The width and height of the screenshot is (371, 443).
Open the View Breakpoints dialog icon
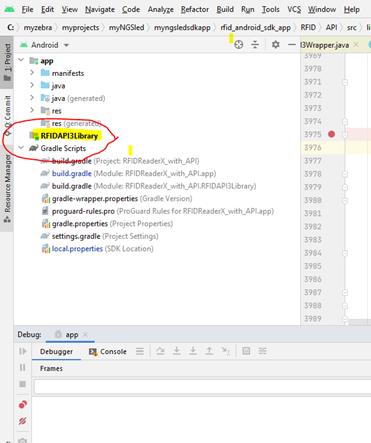coord(23,405)
